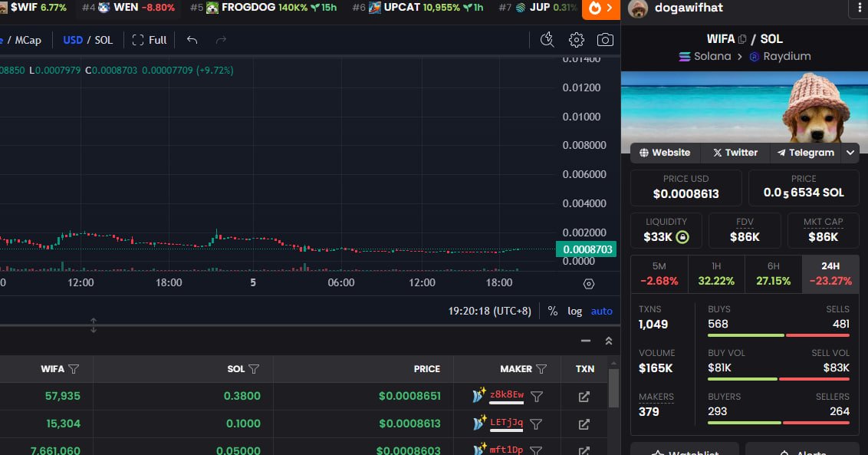Switch chart to SOL pricing
This screenshot has height=455, width=868.
104,40
